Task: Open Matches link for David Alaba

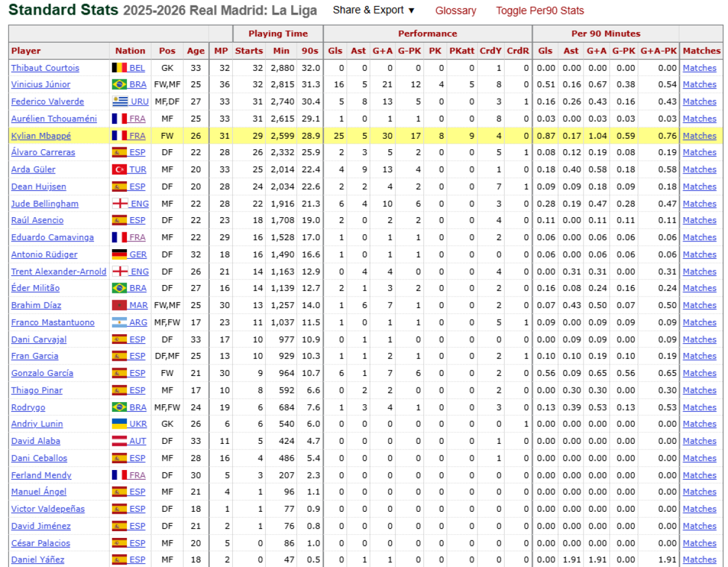Action: (x=699, y=441)
